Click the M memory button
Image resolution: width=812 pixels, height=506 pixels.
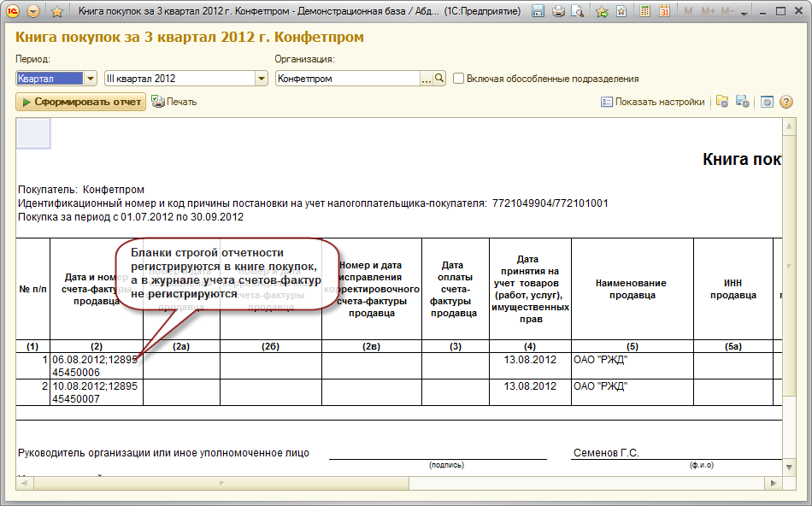pos(688,11)
